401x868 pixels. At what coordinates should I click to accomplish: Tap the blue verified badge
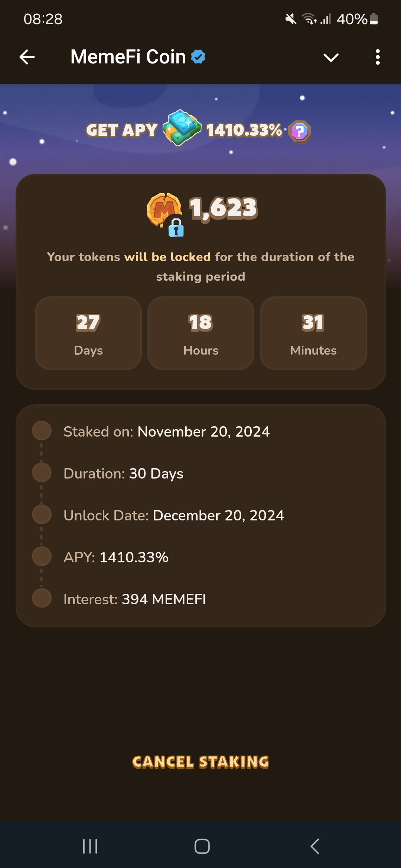(198, 57)
